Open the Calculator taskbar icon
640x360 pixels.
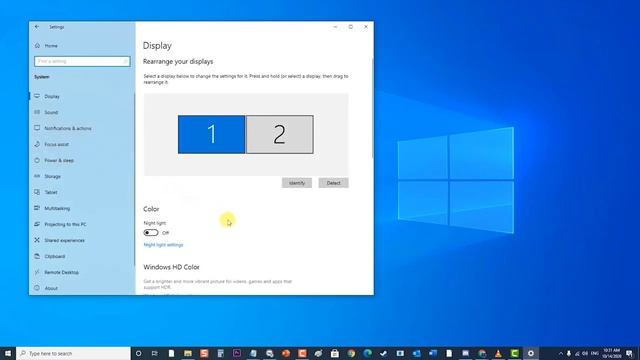click(x=220, y=353)
